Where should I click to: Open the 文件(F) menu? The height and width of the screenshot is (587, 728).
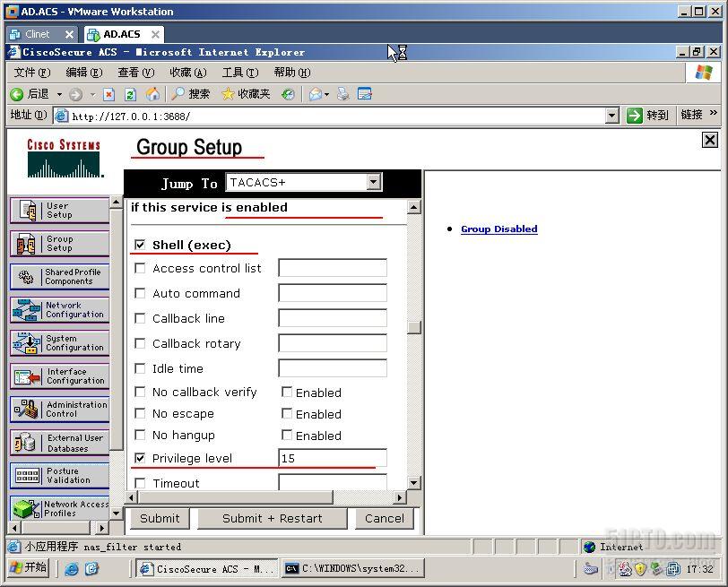point(31,73)
